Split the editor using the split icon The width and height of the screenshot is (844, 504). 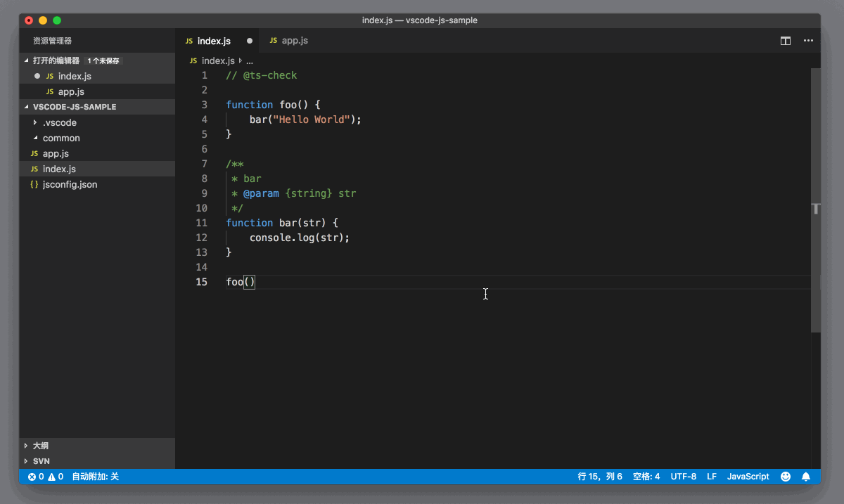pos(785,40)
